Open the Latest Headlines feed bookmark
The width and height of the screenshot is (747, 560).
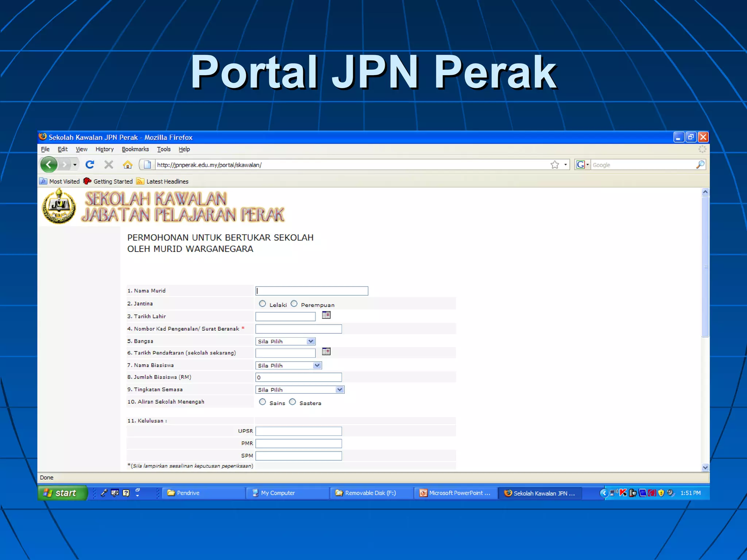[162, 181]
